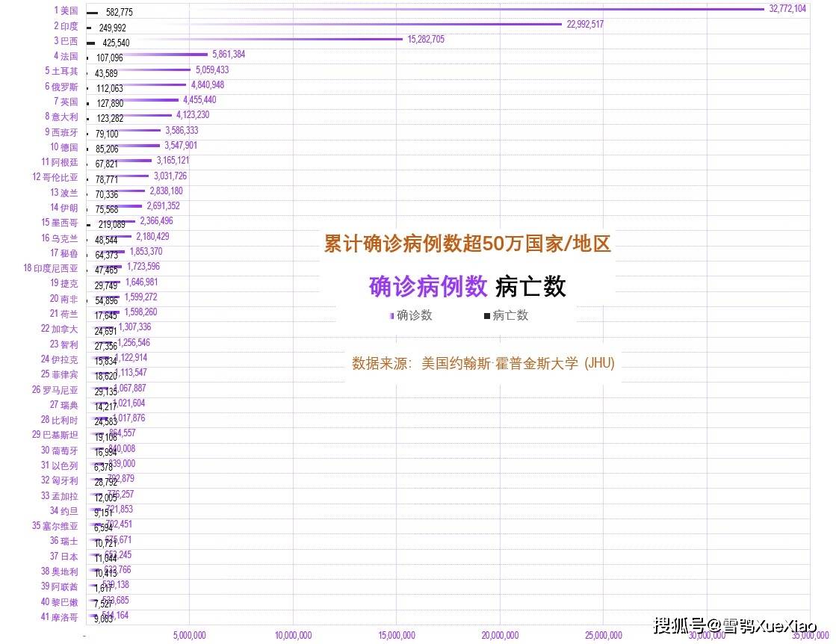Select the row label 15 墨西哥
The width and height of the screenshot is (836, 644).
60,223
